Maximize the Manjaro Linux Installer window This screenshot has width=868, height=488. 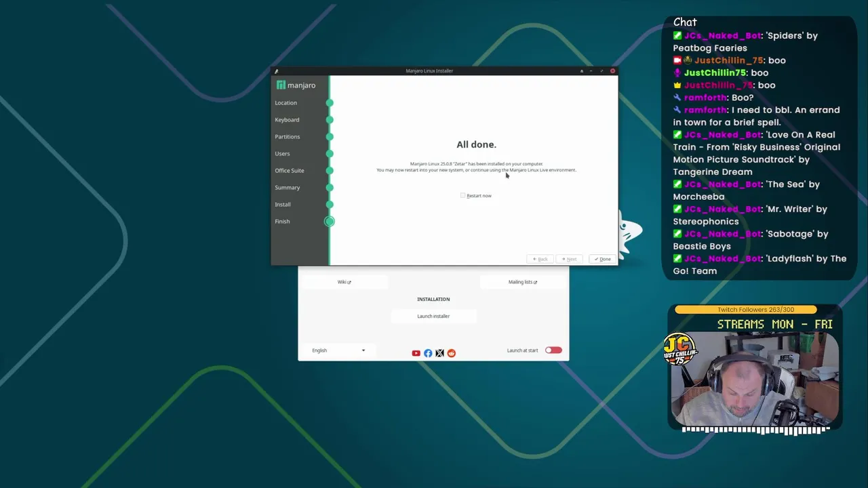[x=601, y=70]
